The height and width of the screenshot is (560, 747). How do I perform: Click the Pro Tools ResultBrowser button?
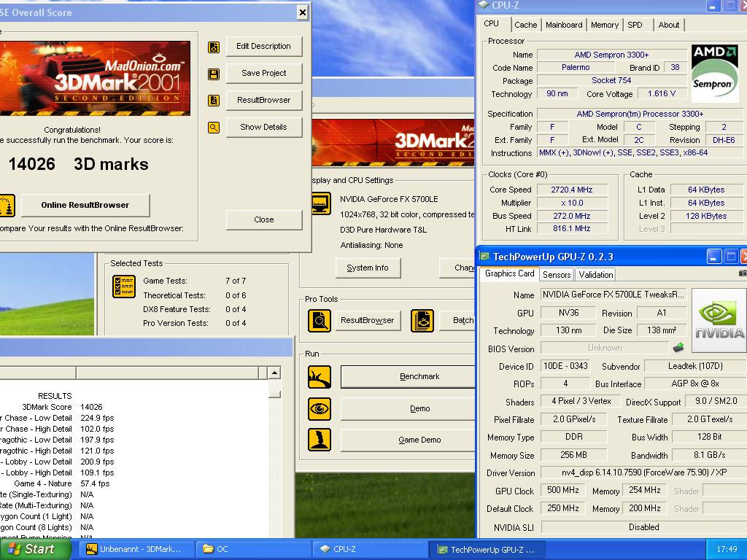coord(368,321)
